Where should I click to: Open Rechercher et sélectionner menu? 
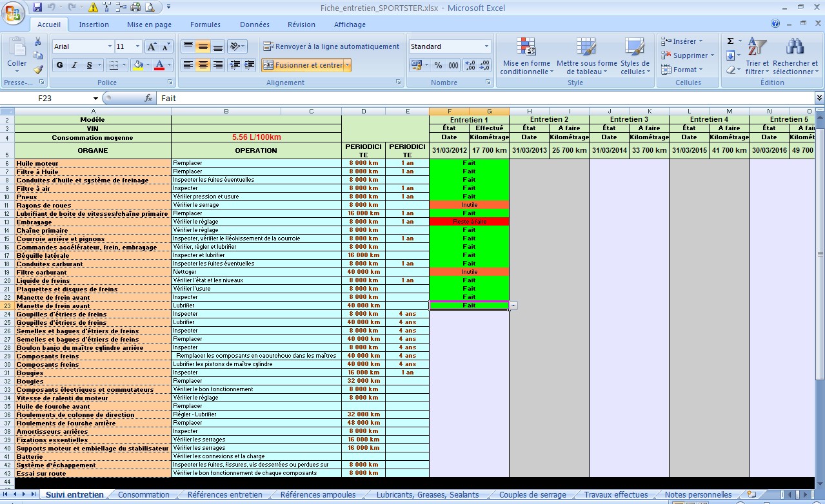795,56
